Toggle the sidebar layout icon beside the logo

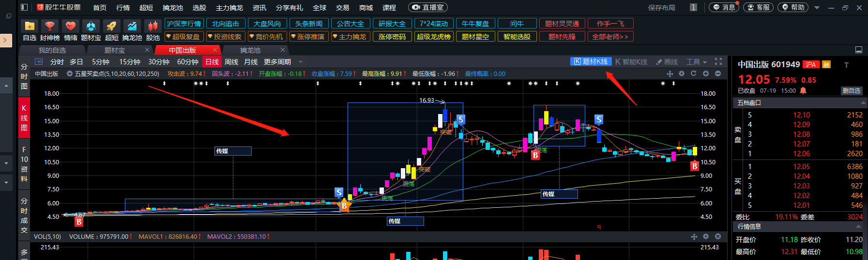(25, 7)
